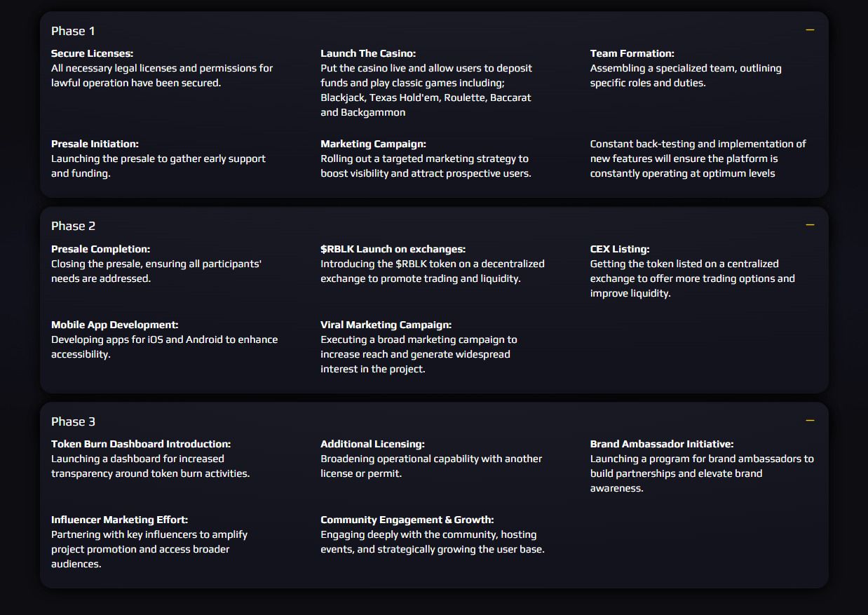
Task: Click the Team Formation heading
Action: tap(632, 53)
